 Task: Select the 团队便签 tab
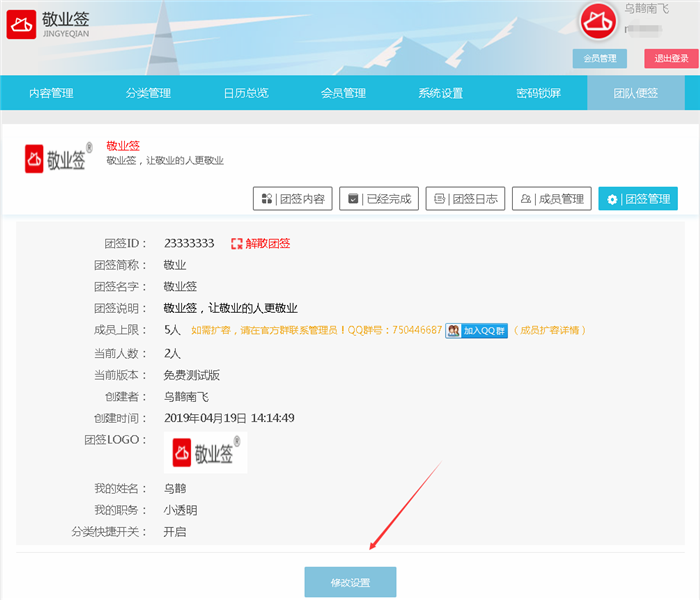635,94
